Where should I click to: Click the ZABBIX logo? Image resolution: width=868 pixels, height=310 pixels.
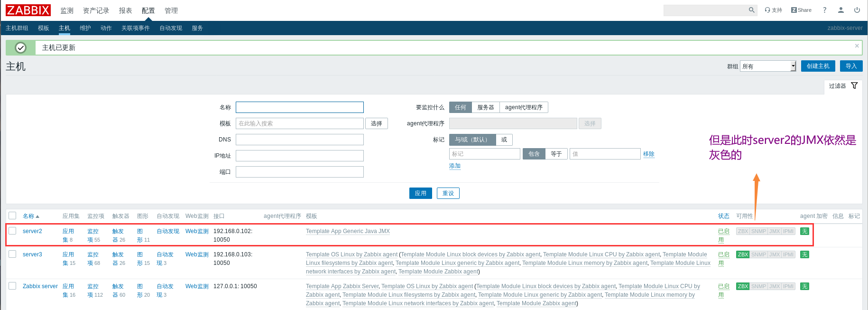tap(28, 10)
